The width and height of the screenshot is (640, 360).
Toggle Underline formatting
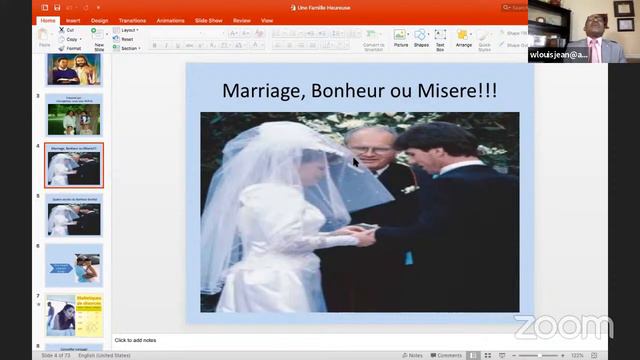178,45
